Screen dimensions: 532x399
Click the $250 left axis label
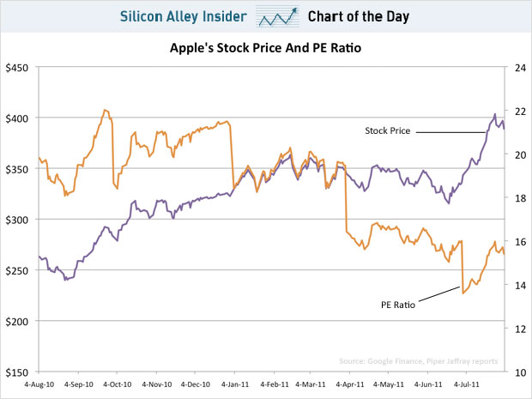click(16, 270)
